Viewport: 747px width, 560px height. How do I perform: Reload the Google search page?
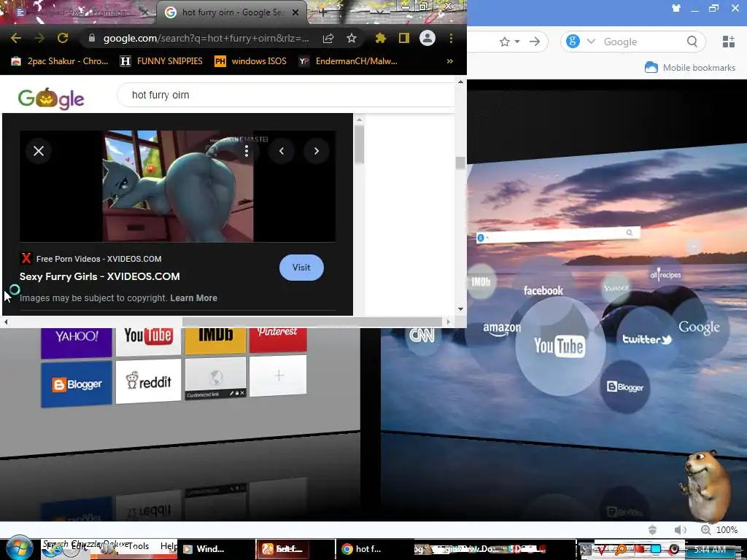63,38
